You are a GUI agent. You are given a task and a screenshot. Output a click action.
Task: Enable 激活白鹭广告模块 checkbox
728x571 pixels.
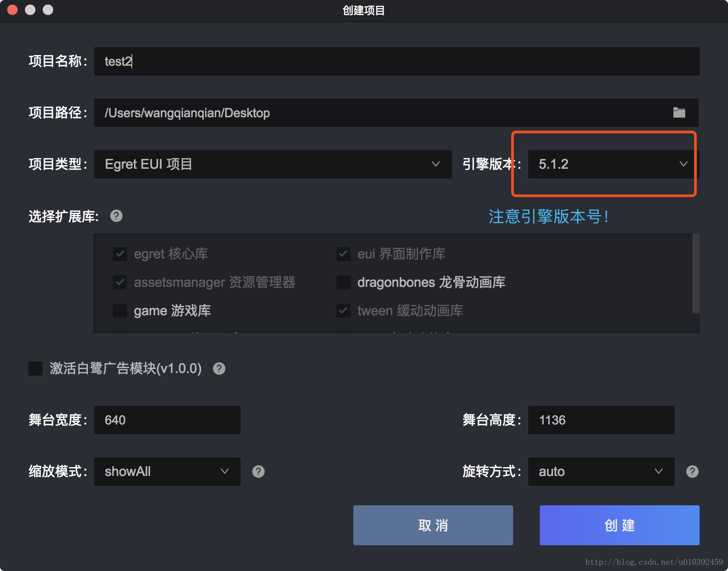(x=36, y=369)
